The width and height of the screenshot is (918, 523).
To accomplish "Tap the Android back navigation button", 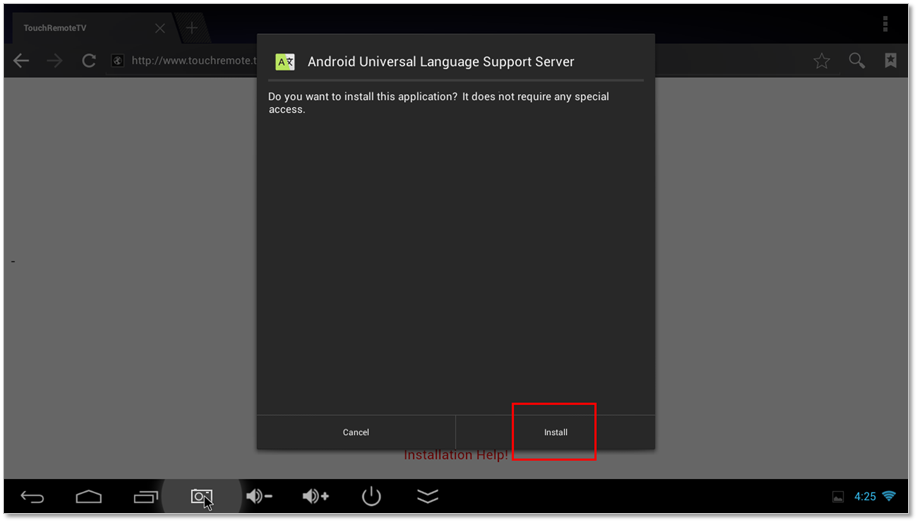I will click(x=32, y=497).
